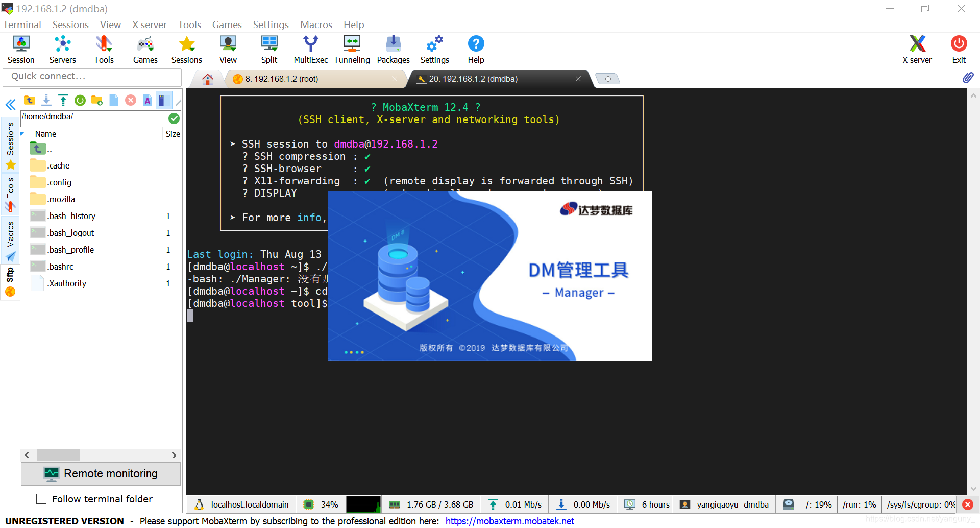The height and width of the screenshot is (528, 980).
Task: Close the 192.168.1.2 (dmdba) tab
Action: point(578,79)
